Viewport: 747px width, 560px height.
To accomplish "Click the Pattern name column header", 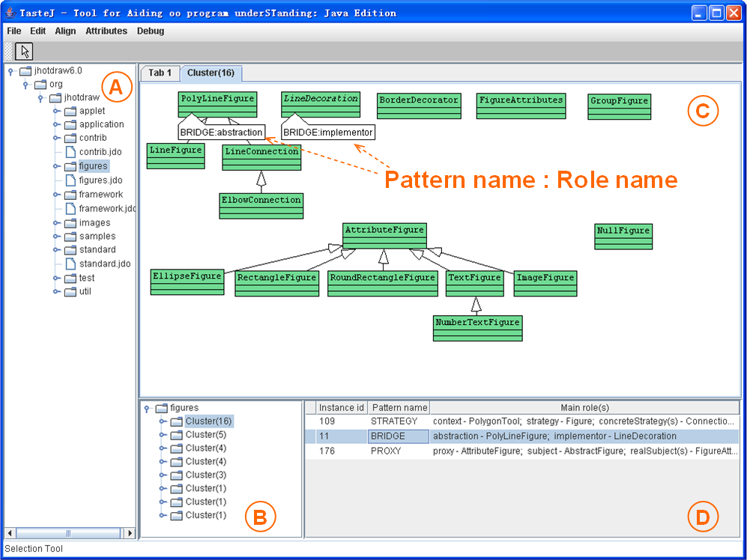I will 399,407.
